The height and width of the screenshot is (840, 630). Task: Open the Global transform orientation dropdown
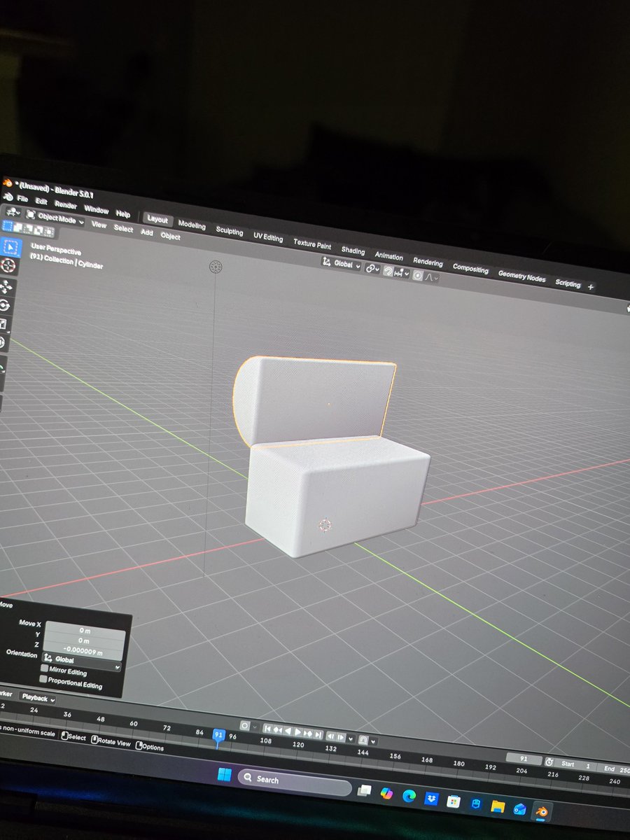342,264
